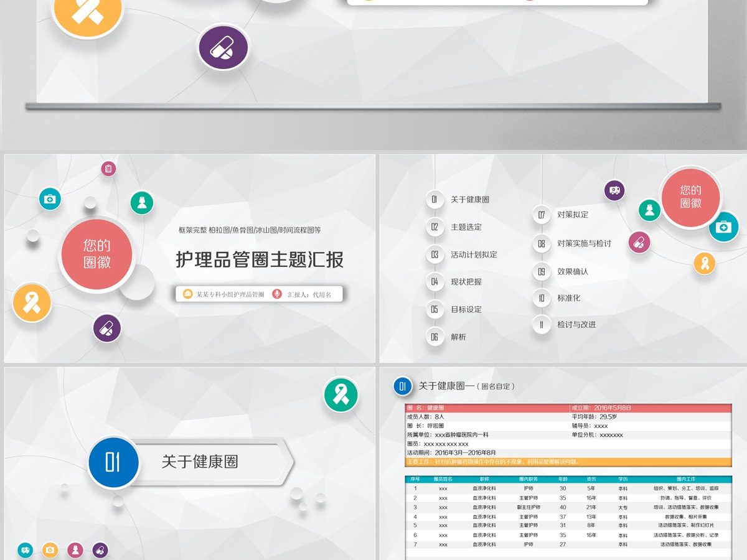Click the small purple pill icon on the section slide
747x560 pixels.
[100, 549]
